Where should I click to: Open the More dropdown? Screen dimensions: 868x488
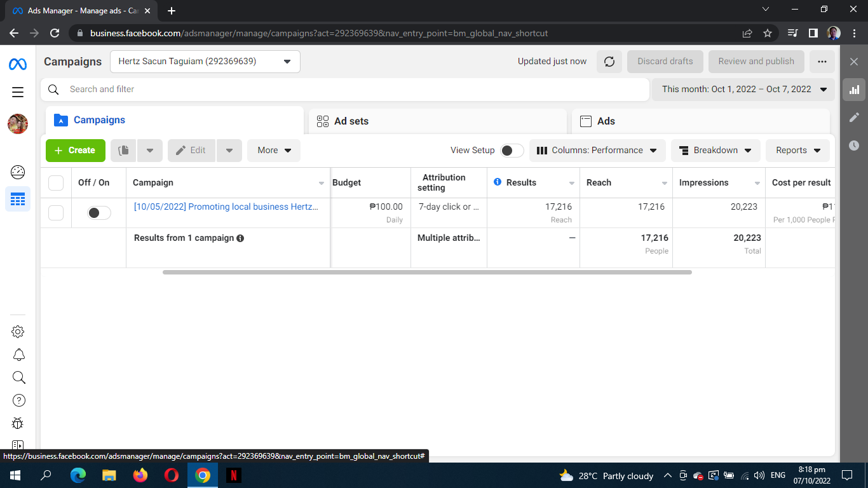click(274, 151)
